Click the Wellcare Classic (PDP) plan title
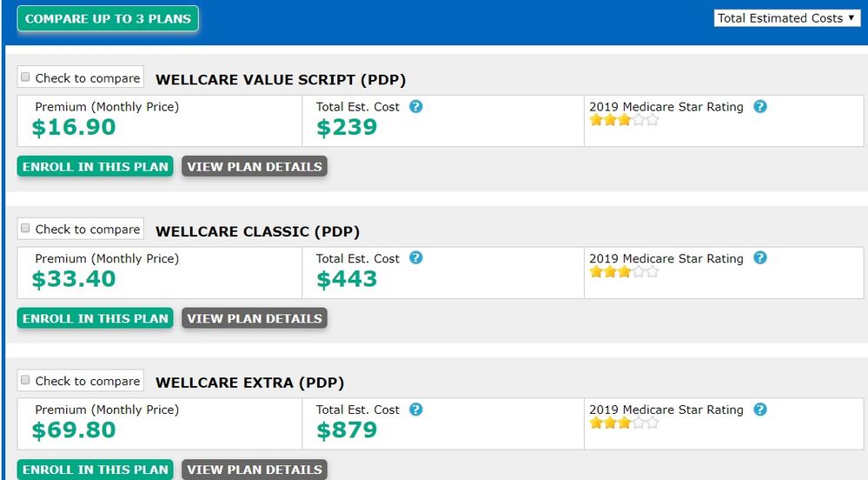868x480 pixels. [x=257, y=231]
